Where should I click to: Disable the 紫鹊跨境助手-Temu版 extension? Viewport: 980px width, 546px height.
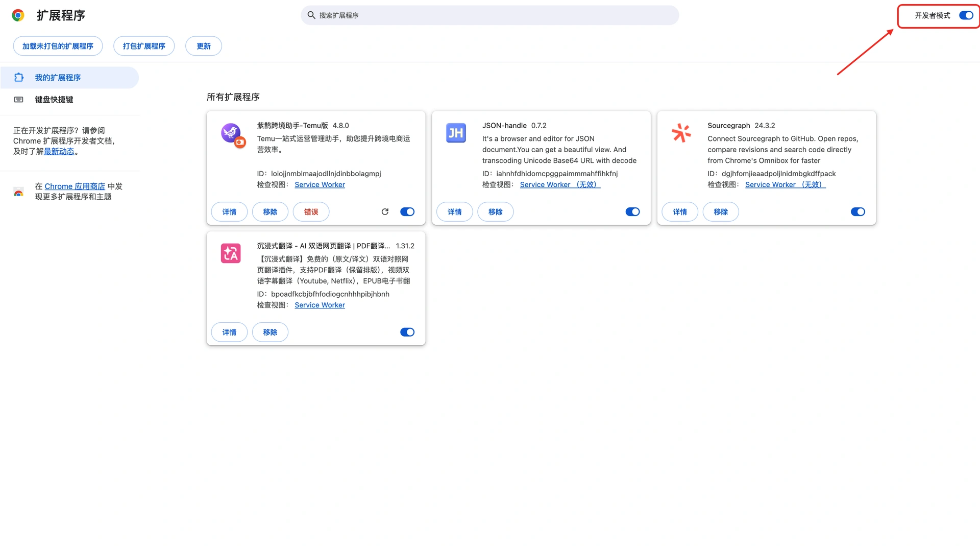point(407,212)
